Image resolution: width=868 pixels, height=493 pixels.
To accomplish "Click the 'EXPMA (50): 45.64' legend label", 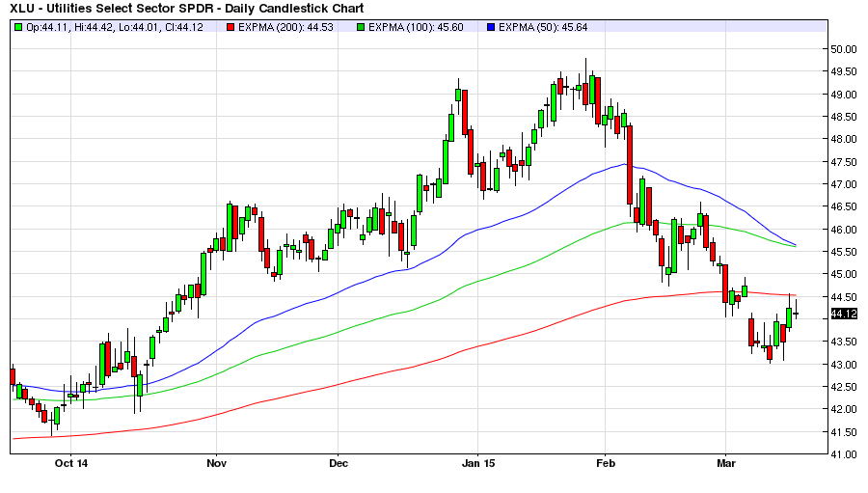I will 543,27.
